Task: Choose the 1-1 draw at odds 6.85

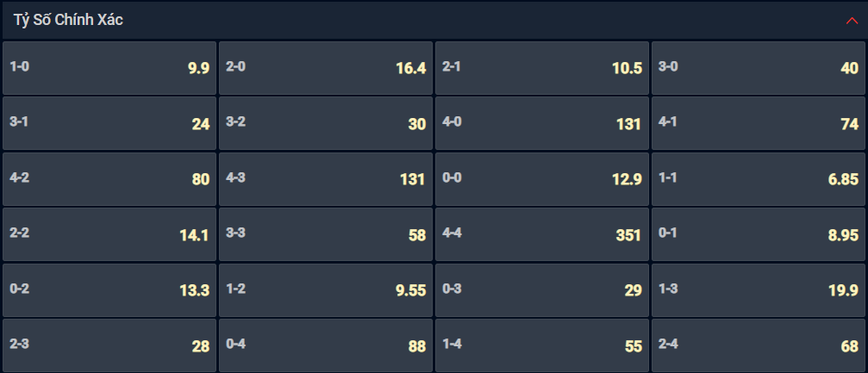Action: pos(759,179)
